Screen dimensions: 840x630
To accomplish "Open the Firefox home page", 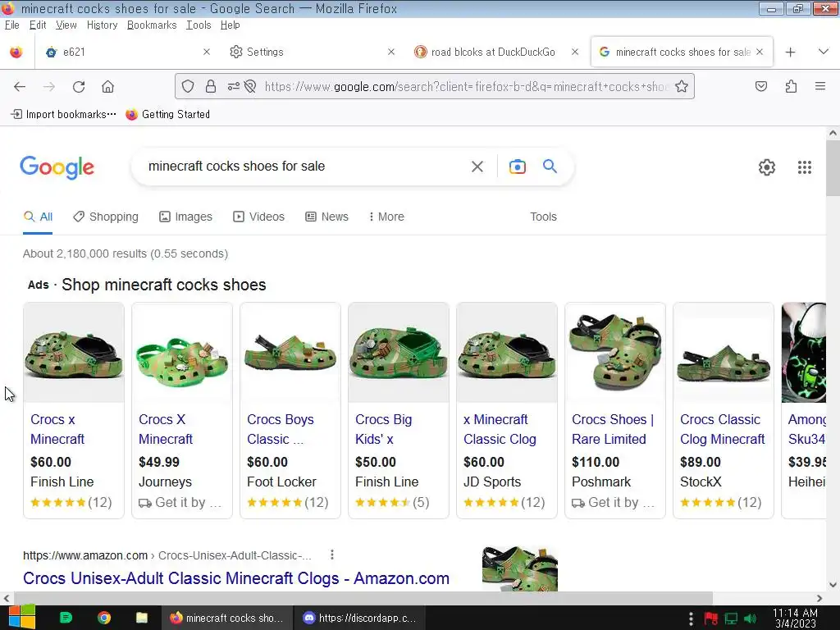I will point(107,87).
